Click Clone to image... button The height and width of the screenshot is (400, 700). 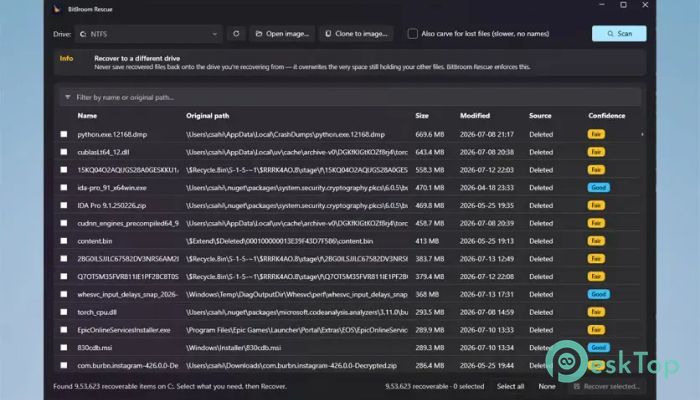pyautogui.click(x=356, y=33)
